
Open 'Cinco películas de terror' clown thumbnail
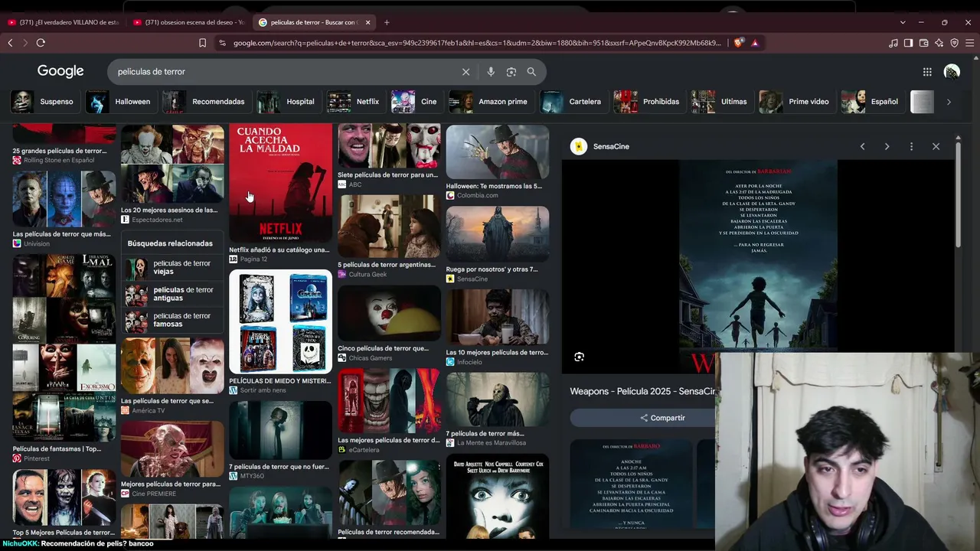(389, 314)
